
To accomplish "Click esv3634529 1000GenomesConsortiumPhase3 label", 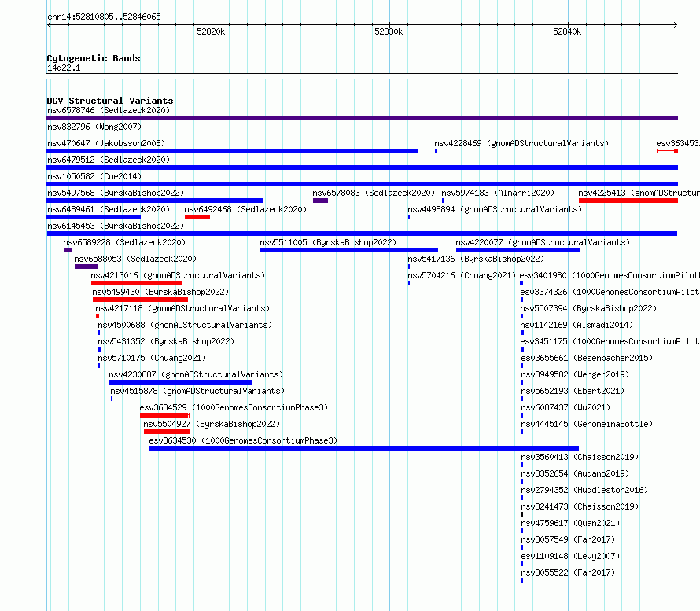I will 234,407.
